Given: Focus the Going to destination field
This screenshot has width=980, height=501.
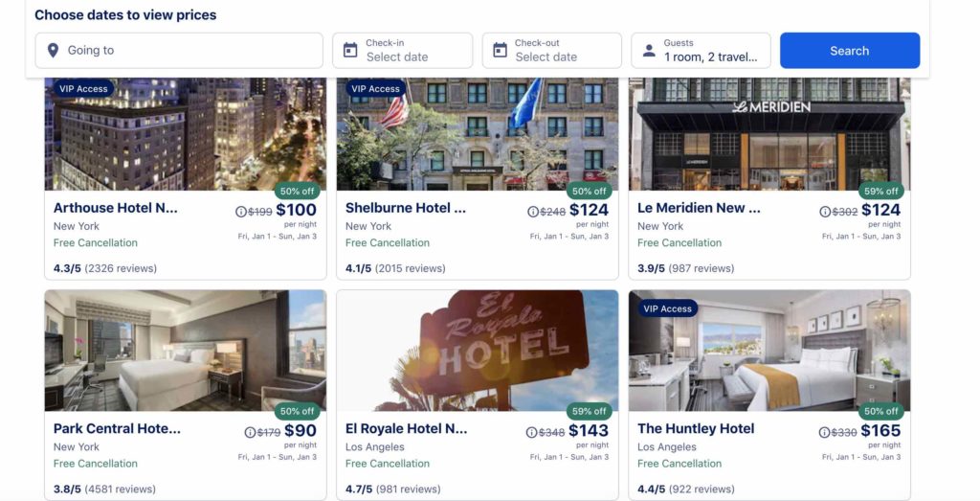Looking at the screenshot, I should (179, 51).
